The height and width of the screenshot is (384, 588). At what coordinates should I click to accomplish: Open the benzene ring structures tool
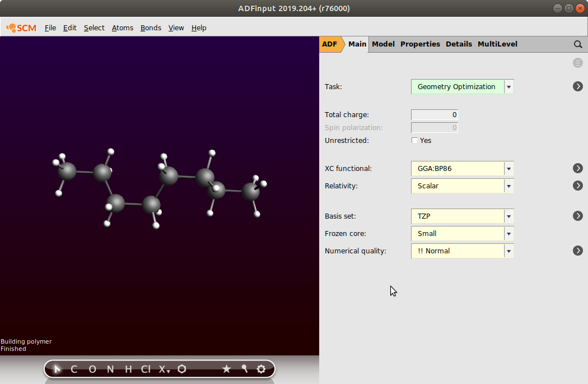(182, 369)
